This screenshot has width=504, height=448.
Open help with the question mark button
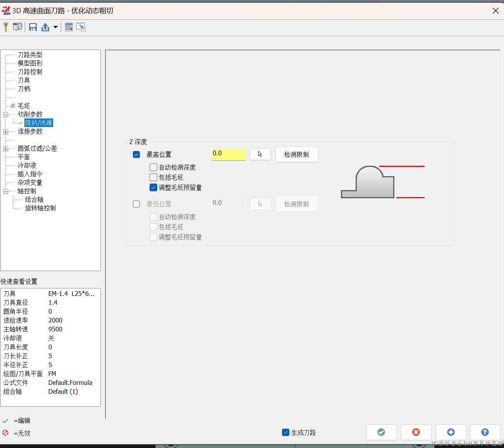coord(485,432)
